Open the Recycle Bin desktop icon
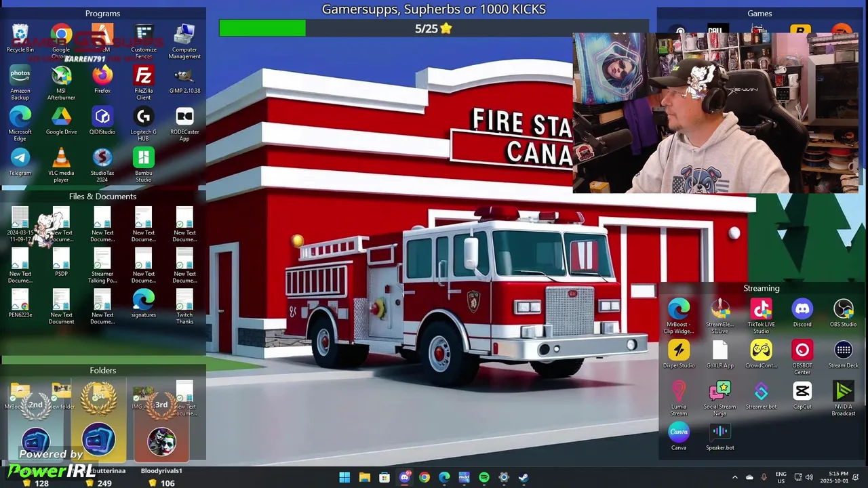Viewport: 868px width, 488px height. tap(20, 39)
